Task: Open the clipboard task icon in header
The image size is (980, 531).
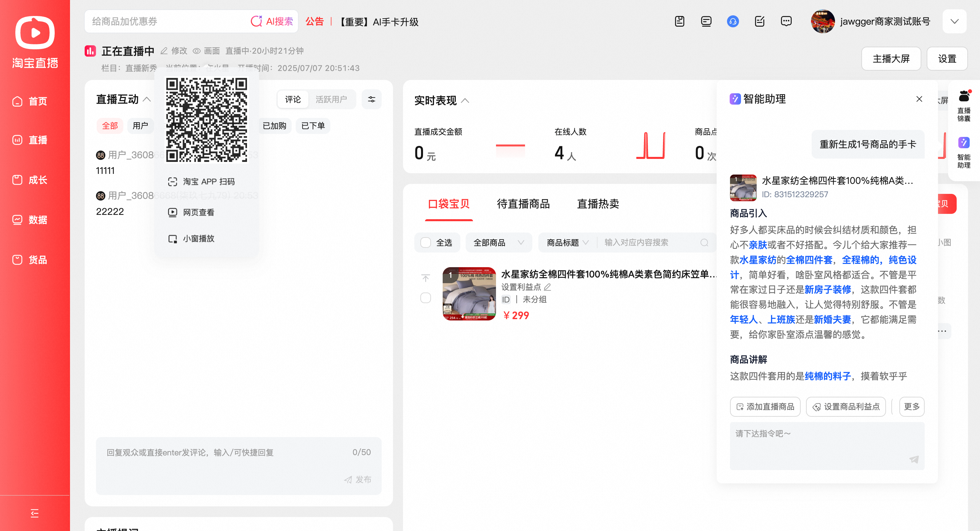Action: tap(679, 21)
